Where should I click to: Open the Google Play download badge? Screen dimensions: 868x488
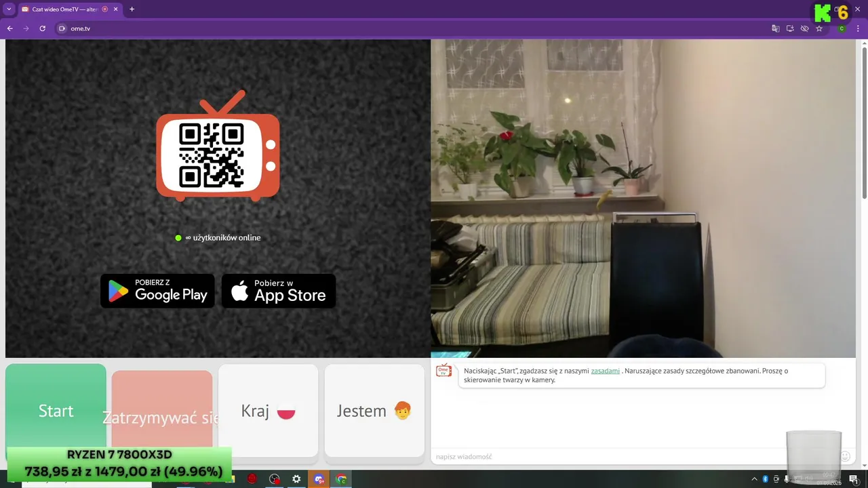[x=157, y=291]
